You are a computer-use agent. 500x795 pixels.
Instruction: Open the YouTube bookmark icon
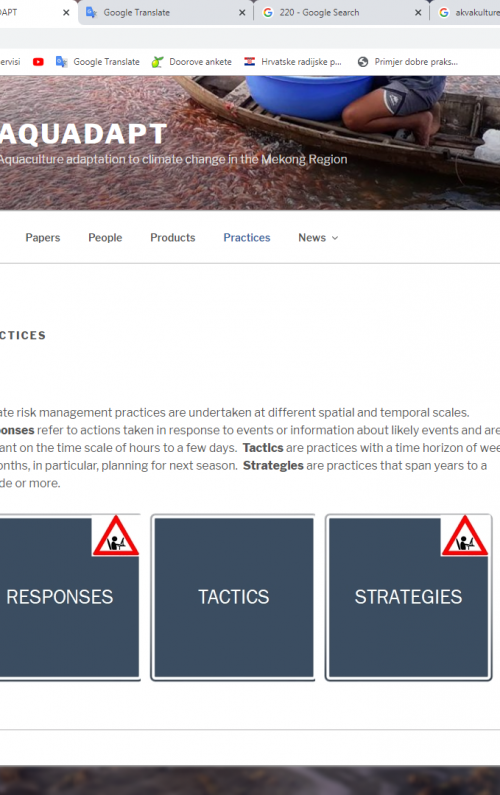[x=38, y=62]
